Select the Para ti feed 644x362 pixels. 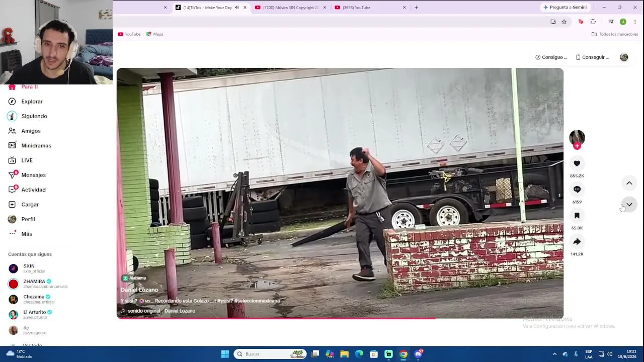coord(29,87)
